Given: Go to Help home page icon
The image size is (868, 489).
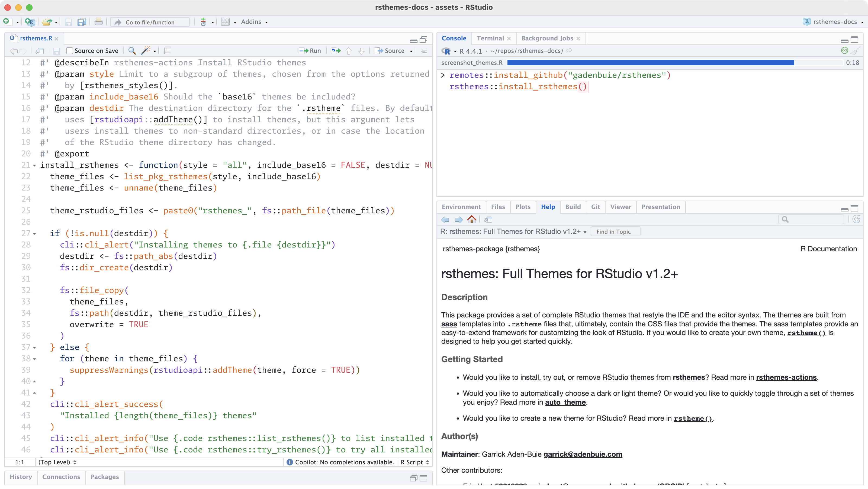Looking at the screenshot, I should (x=472, y=220).
